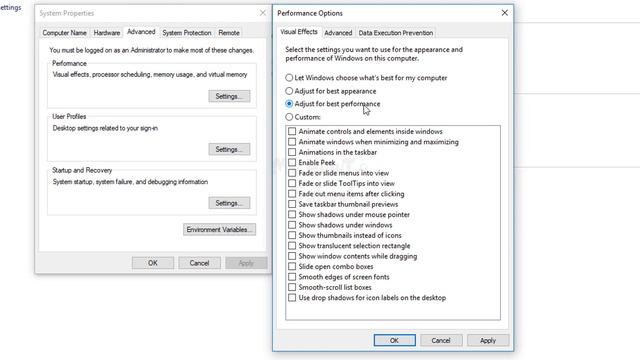The height and width of the screenshot is (360, 640).
Task: Open Environment Variables dialog
Action: 219,229
